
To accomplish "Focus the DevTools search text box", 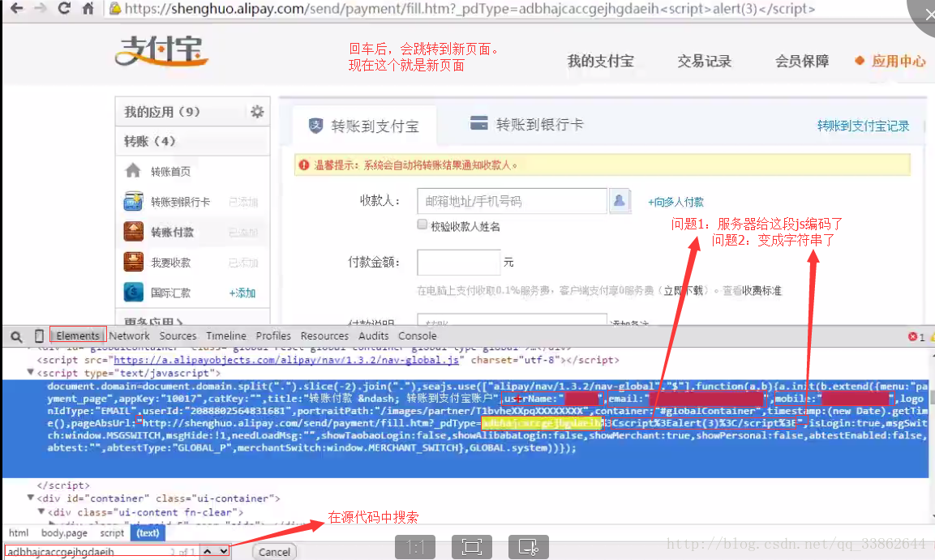I will (101, 552).
